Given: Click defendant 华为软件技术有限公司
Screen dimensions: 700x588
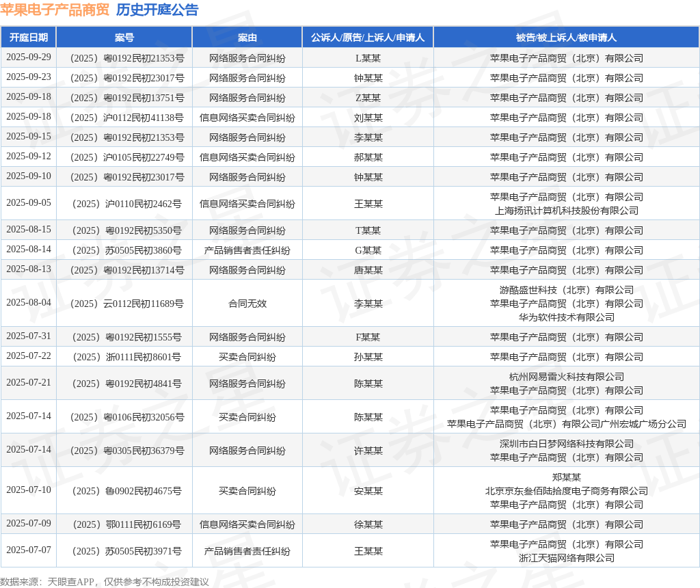Looking at the screenshot, I should 567,317.
